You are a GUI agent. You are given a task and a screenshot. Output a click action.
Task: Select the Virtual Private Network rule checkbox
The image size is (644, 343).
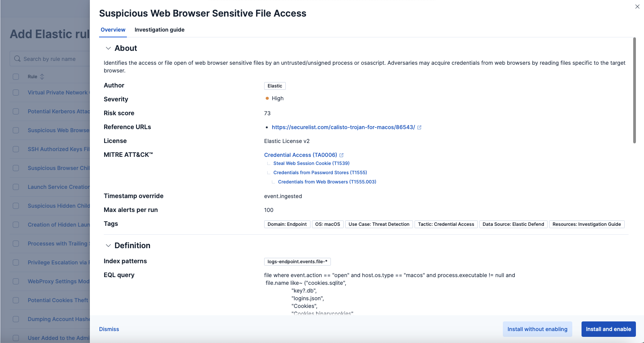click(x=16, y=92)
